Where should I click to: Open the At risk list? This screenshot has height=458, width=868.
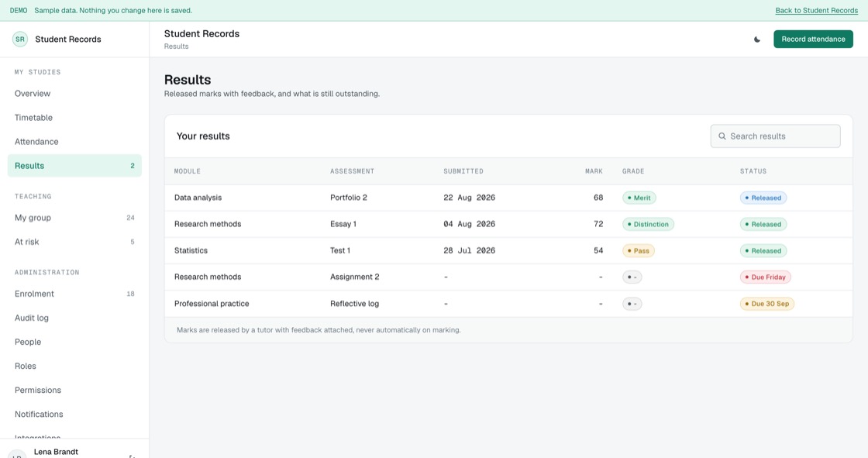74,242
